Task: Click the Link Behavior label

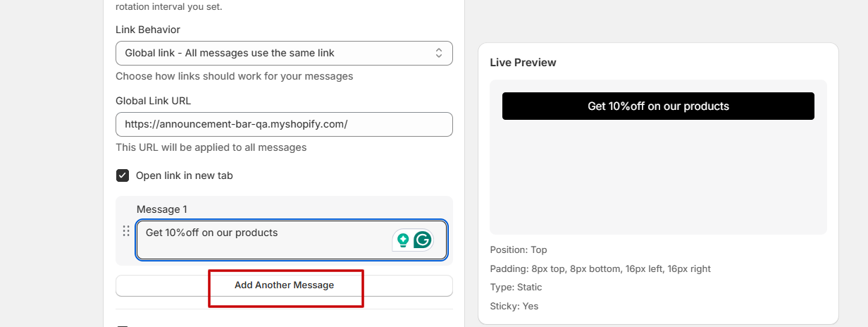Action: point(148,30)
